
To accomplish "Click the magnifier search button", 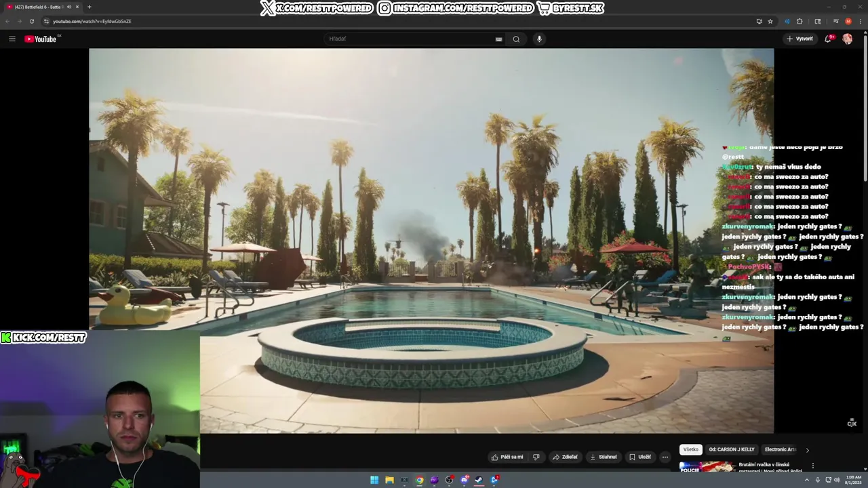I will click(516, 39).
